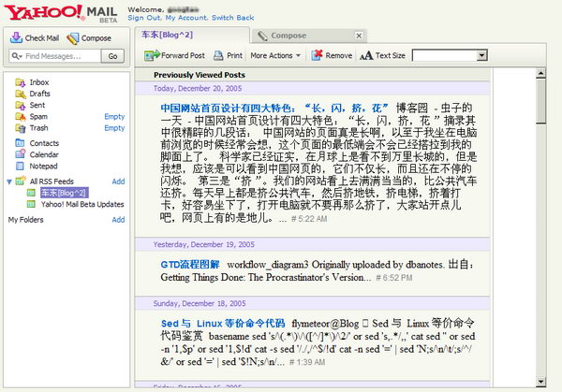Open Notepad from the sidebar
562x392 pixels.
pos(42,166)
